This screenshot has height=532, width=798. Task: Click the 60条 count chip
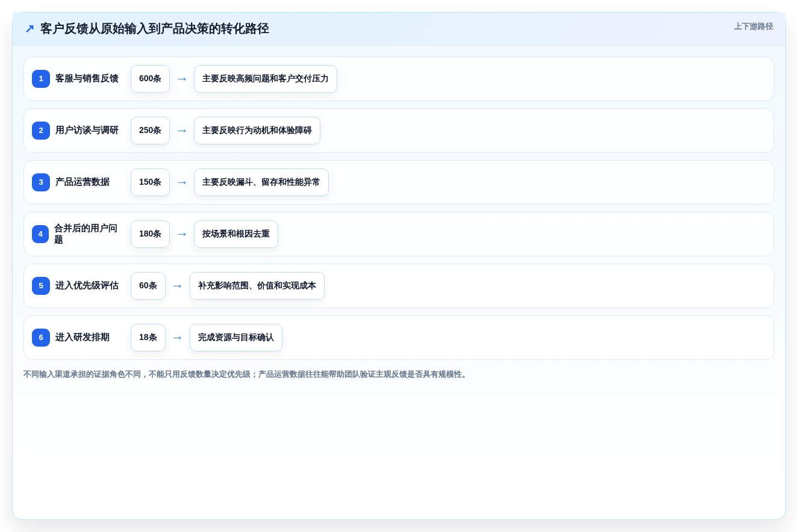[148, 286]
